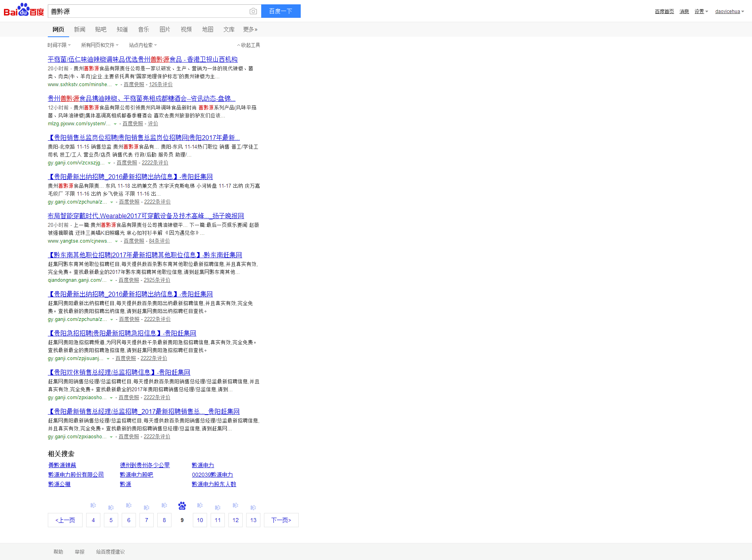Click the Baidu logo
The width and height of the screenshot is (752, 560).
(24, 10)
